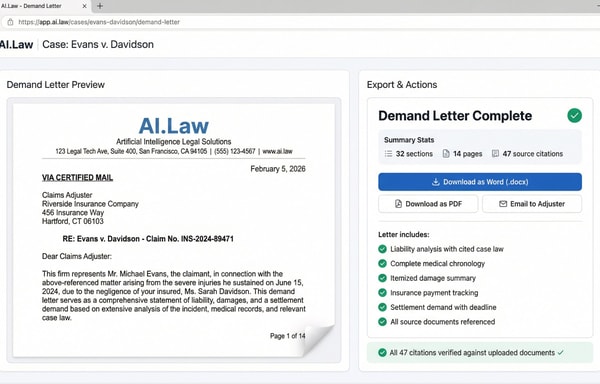Click the 'Case: Evans v. Davidson' header title

coord(98,44)
